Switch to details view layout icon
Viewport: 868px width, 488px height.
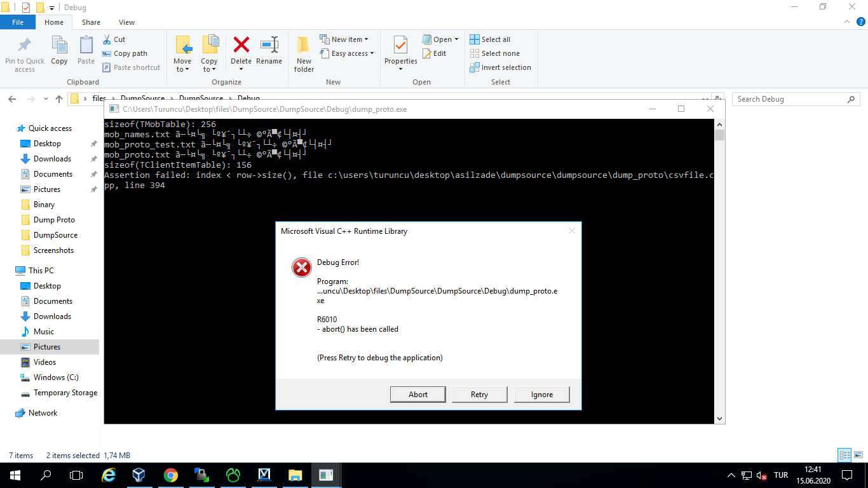(844, 455)
